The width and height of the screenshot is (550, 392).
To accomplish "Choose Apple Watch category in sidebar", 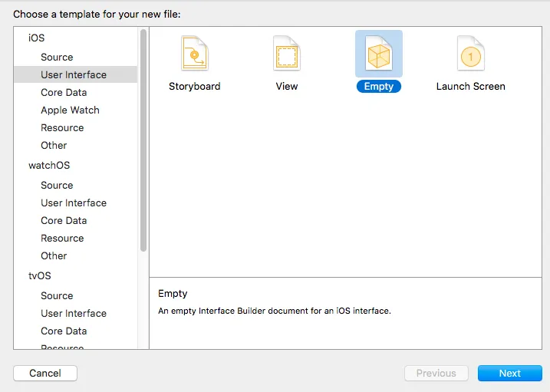I will [70, 110].
